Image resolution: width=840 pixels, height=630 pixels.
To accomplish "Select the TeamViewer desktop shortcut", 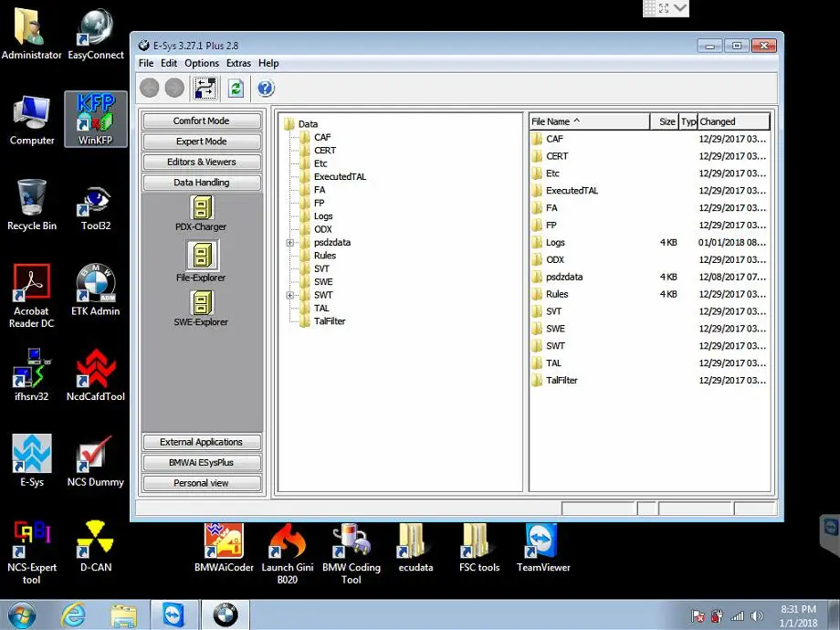I will (x=543, y=548).
